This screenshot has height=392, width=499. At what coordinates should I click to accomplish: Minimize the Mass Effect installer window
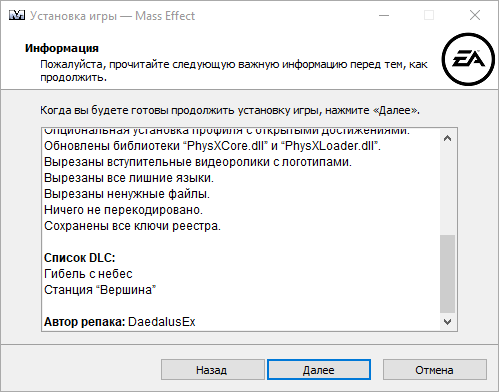384,16
